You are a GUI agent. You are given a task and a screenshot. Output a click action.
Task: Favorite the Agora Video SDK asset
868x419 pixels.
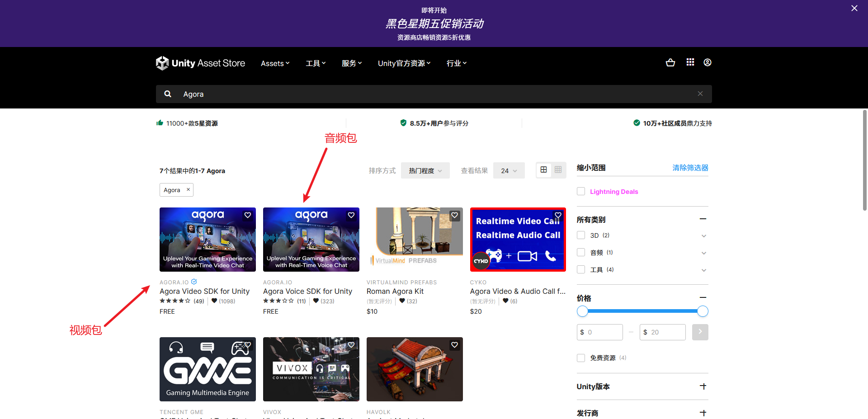247,215
